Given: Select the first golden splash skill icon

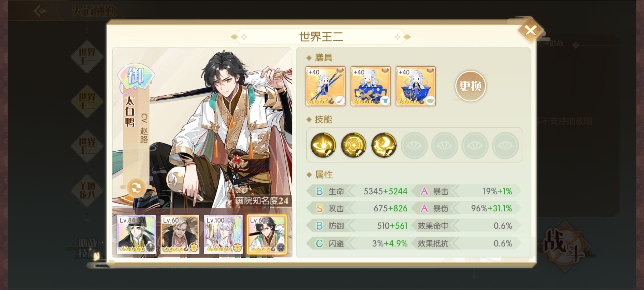Looking at the screenshot, I should (323, 145).
